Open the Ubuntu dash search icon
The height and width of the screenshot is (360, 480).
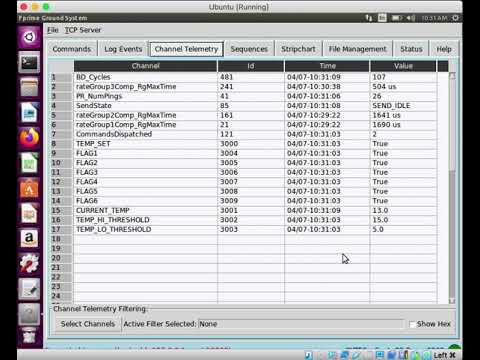(29, 37)
